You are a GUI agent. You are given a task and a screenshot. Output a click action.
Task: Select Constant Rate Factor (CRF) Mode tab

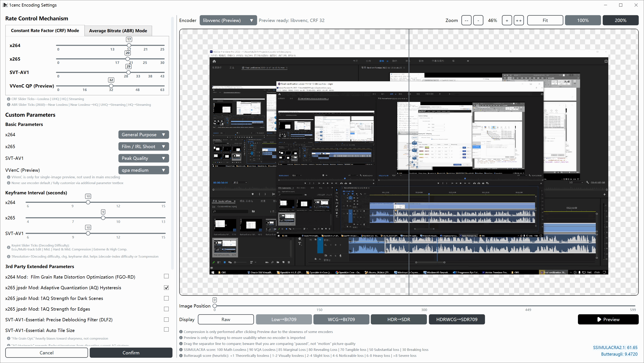click(x=45, y=31)
